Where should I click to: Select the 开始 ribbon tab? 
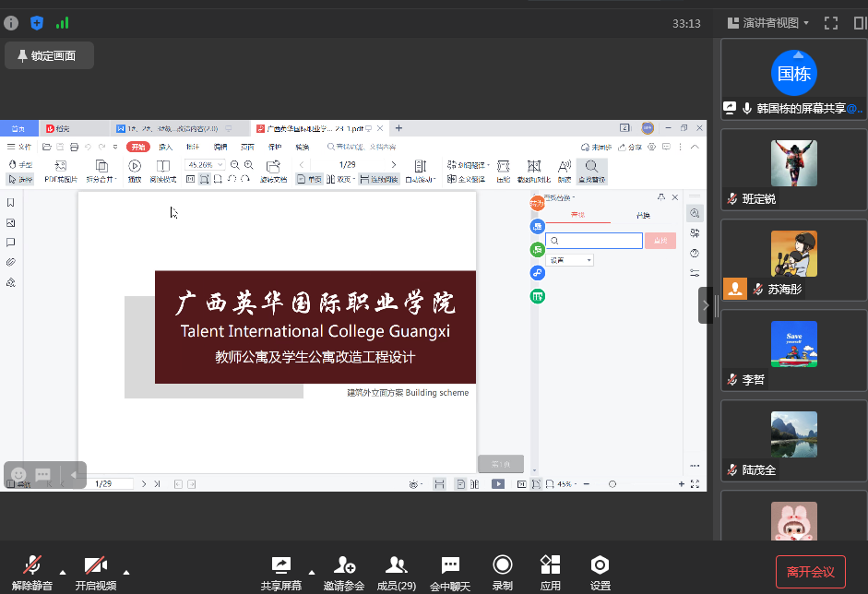click(x=137, y=147)
